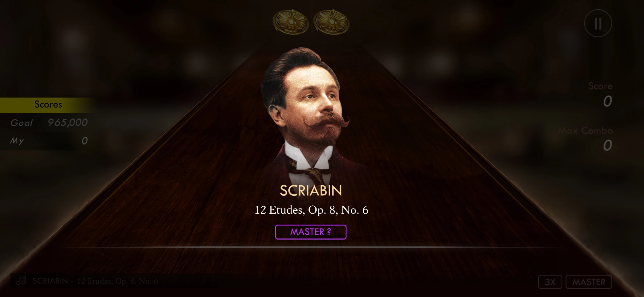The width and height of the screenshot is (644, 297).
Task: Tap the horizontal hit line on the track
Action: 311,247
